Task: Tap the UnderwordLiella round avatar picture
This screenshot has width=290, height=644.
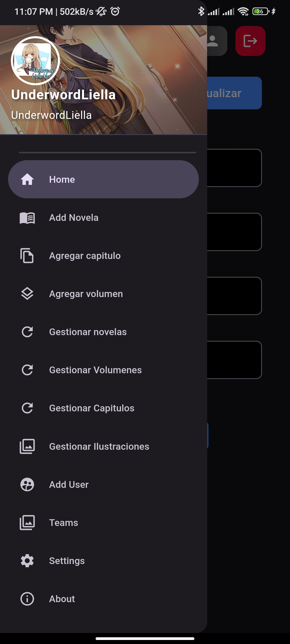Action: [x=35, y=61]
